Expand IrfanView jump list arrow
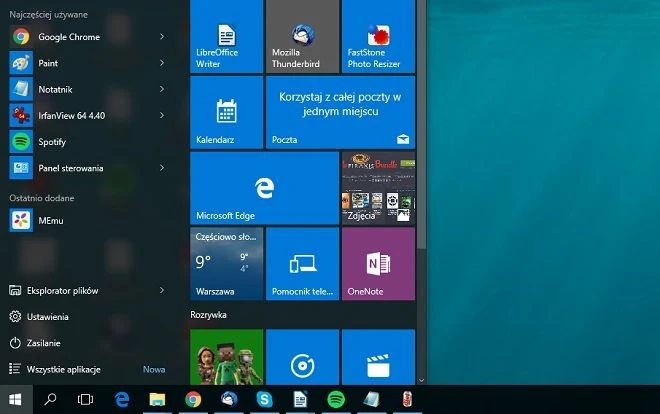The height and width of the screenshot is (414, 660). pos(162,115)
